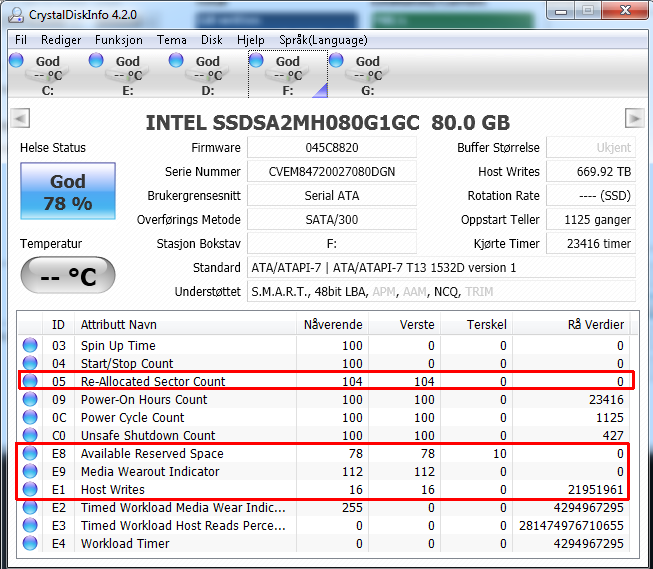Click raw value 427 for Unsafe Shutdown Count
Screen dimensions: 653x569
pos(613,435)
